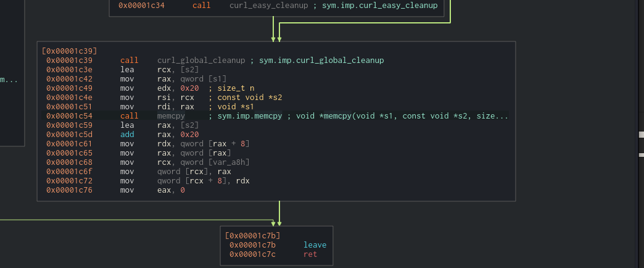Click the block header [0x00001c39]
This screenshot has height=268, width=644.
[x=70, y=51]
